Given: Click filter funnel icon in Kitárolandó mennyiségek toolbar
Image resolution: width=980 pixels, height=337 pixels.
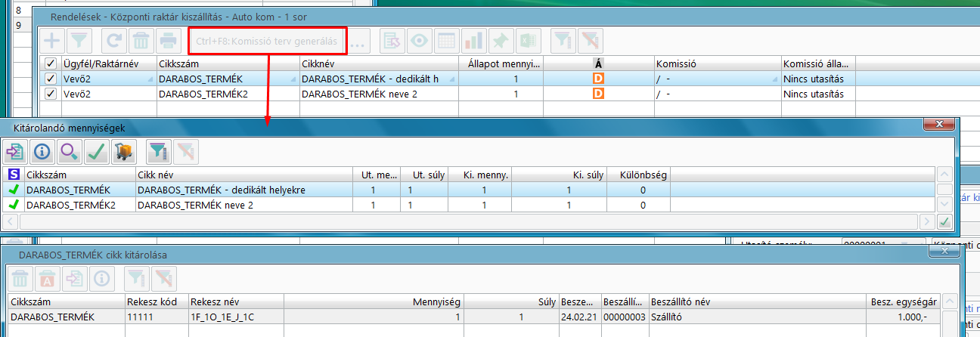Looking at the screenshot, I should click(157, 152).
